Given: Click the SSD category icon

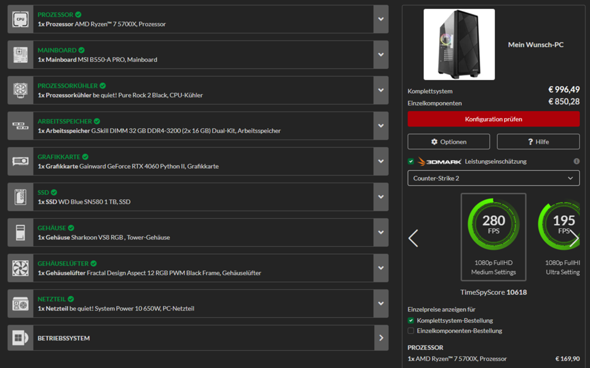Looking at the screenshot, I should (20, 197).
